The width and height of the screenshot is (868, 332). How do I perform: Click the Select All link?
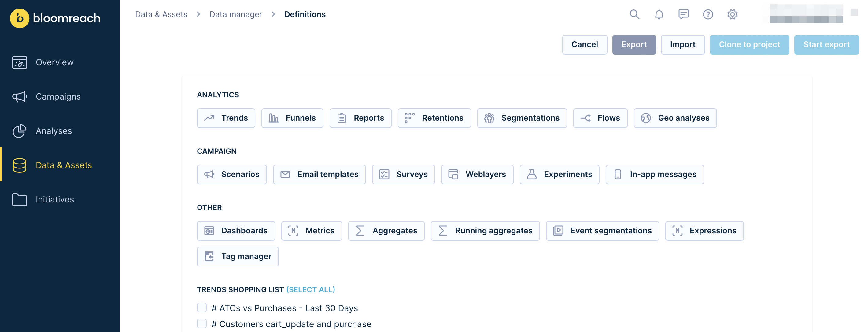310,289
